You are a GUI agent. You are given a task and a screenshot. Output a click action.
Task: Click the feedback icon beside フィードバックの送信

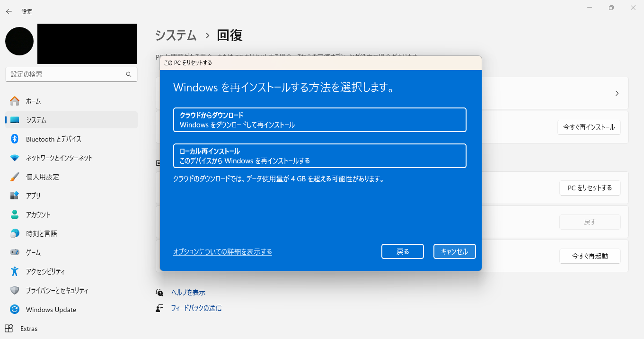tap(159, 308)
